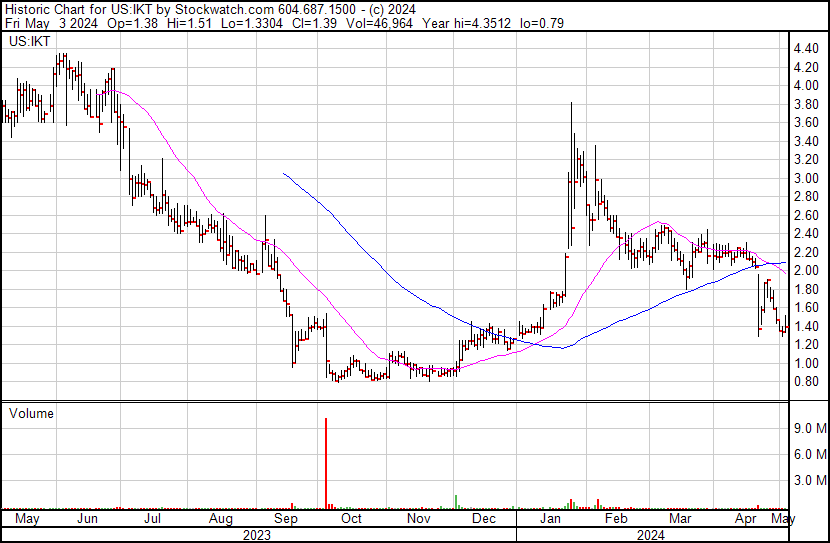Click the US:IKT ticker label in chart

click(29, 42)
